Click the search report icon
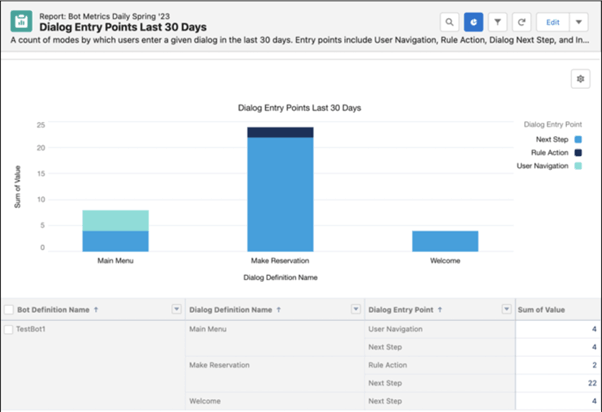 [x=450, y=21]
